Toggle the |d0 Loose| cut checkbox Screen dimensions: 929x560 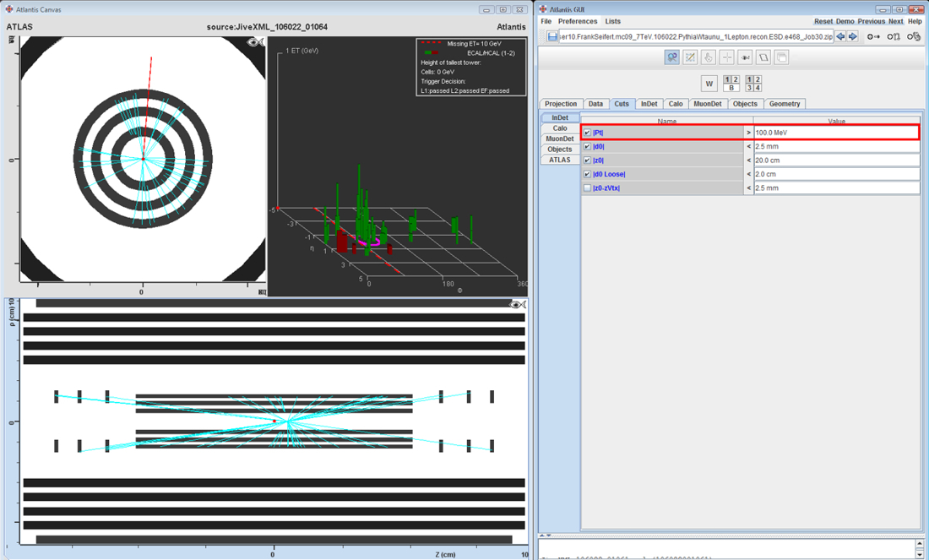[x=588, y=174]
